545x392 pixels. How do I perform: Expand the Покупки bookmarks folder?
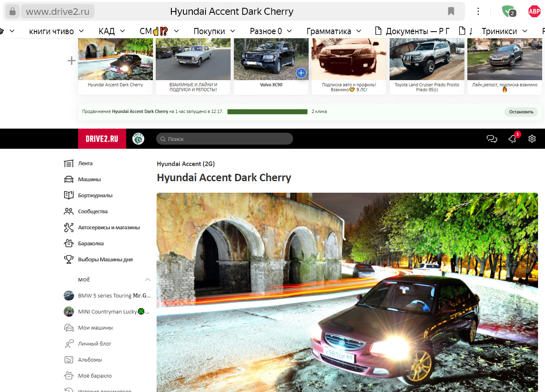pyautogui.click(x=214, y=31)
